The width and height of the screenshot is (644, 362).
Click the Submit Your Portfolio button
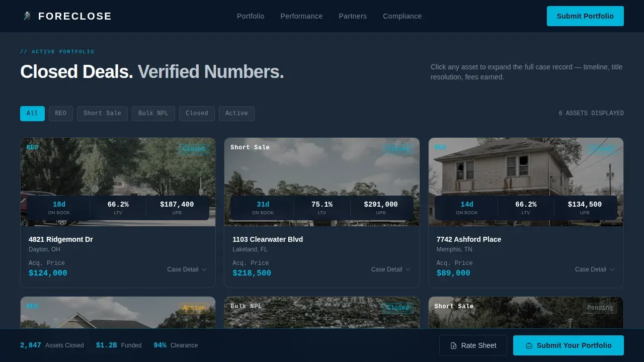pos(569,345)
